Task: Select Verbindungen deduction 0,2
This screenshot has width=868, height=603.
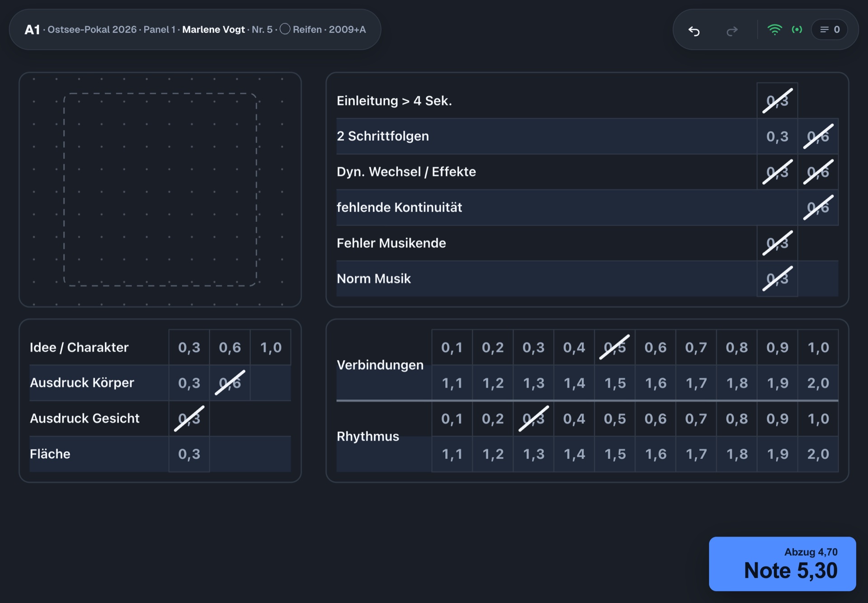Action: (493, 347)
